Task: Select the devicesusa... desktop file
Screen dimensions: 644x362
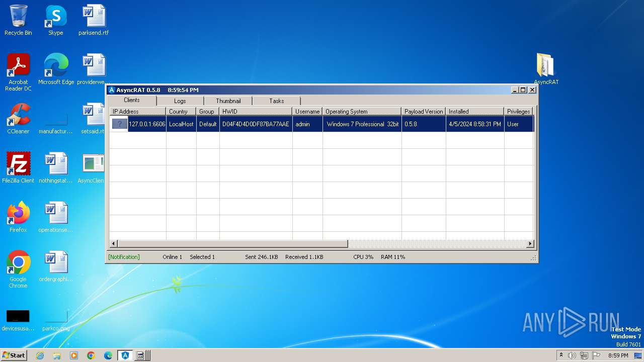Action: pos(18,320)
